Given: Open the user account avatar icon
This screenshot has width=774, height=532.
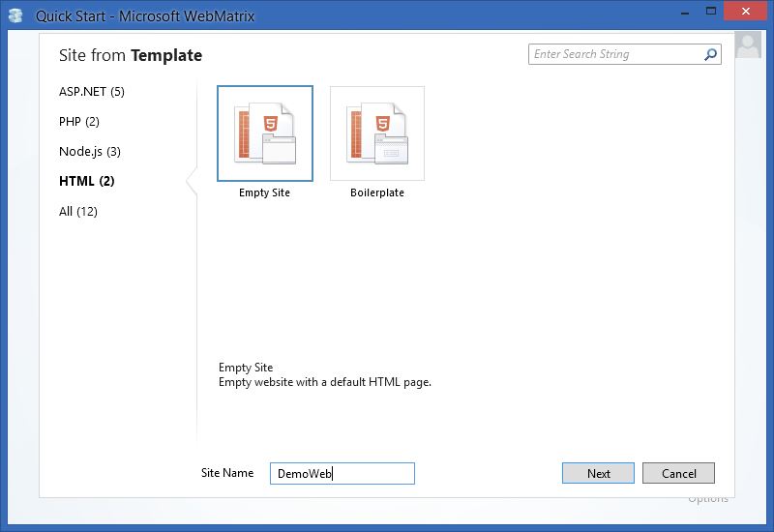Looking at the screenshot, I should pos(748,44).
